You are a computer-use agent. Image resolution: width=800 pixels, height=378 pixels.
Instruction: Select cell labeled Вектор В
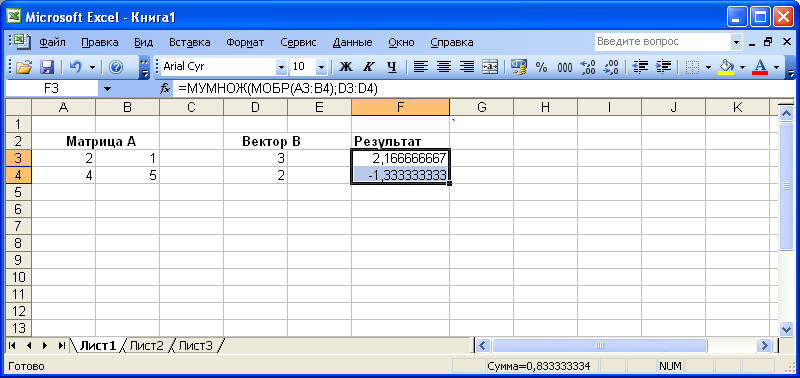tap(271, 141)
